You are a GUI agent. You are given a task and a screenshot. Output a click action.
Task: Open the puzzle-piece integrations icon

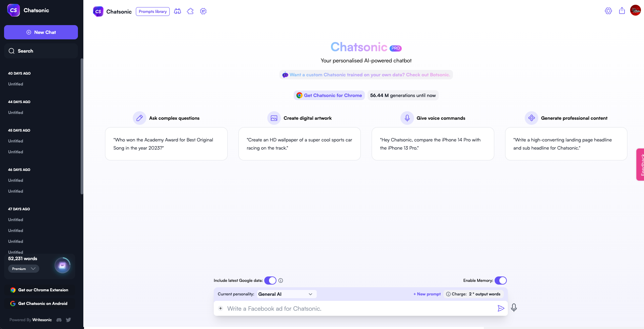tap(190, 12)
